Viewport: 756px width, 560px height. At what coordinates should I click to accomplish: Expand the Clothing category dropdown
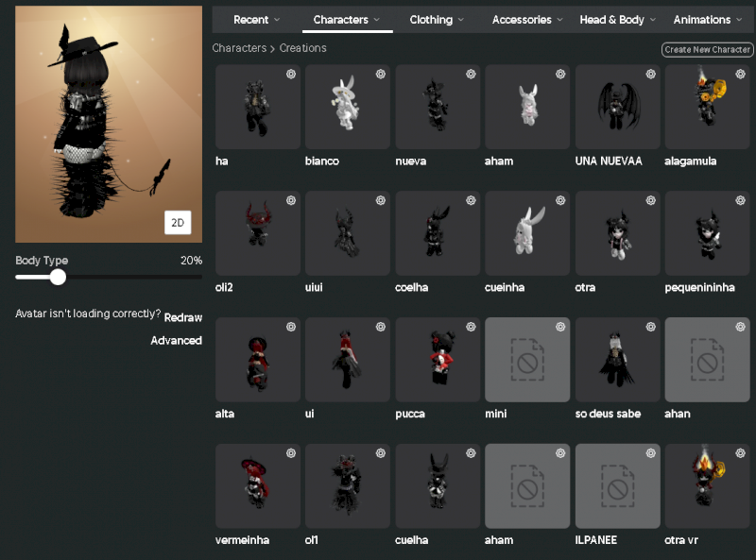[436, 20]
